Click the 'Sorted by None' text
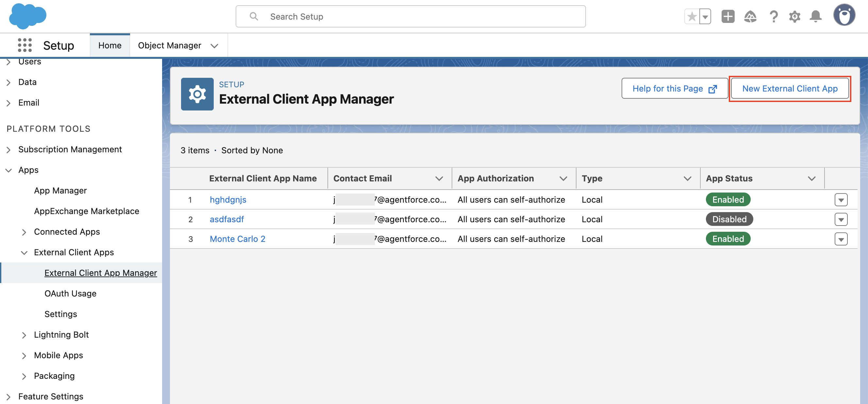 tap(252, 150)
